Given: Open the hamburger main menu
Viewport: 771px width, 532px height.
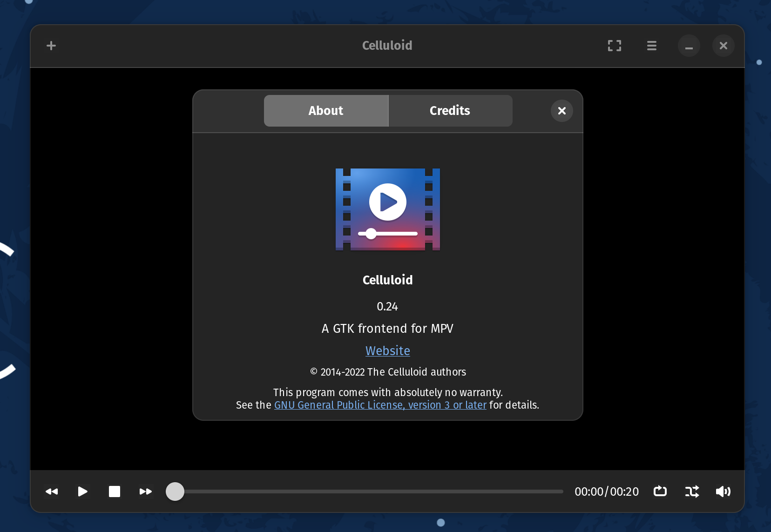Looking at the screenshot, I should point(652,46).
